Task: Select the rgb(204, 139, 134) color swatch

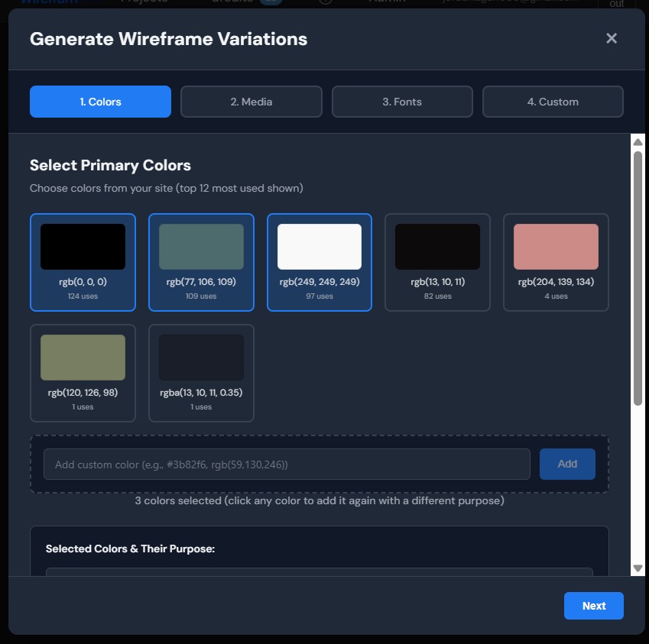Action: coord(555,262)
